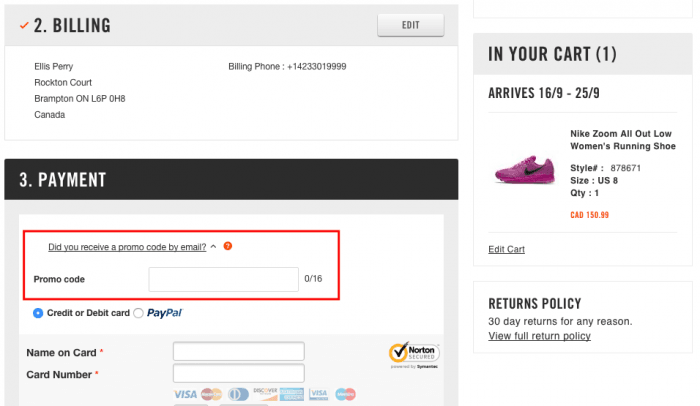Screen dimensions: 700x406
Task: Click the IN YOUR CART (1) heading
Action: pos(552,54)
